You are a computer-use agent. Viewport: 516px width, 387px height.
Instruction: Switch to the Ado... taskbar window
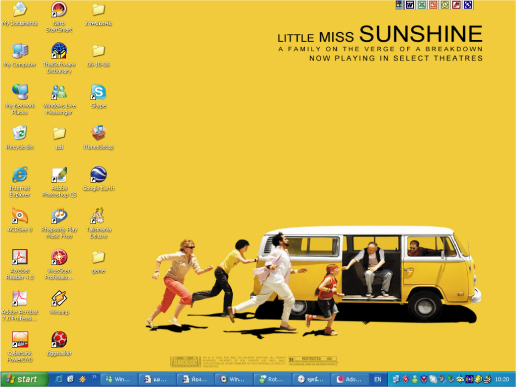pos(351,379)
